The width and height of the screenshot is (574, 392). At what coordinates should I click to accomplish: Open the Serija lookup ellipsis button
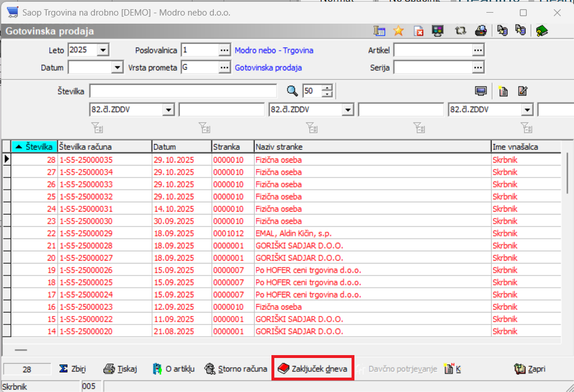coord(478,67)
